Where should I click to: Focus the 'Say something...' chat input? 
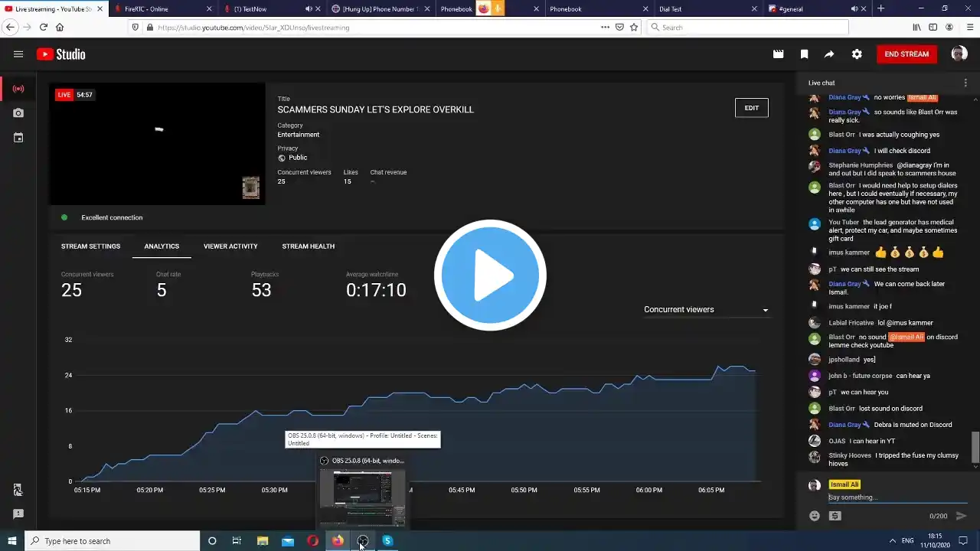(897, 497)
